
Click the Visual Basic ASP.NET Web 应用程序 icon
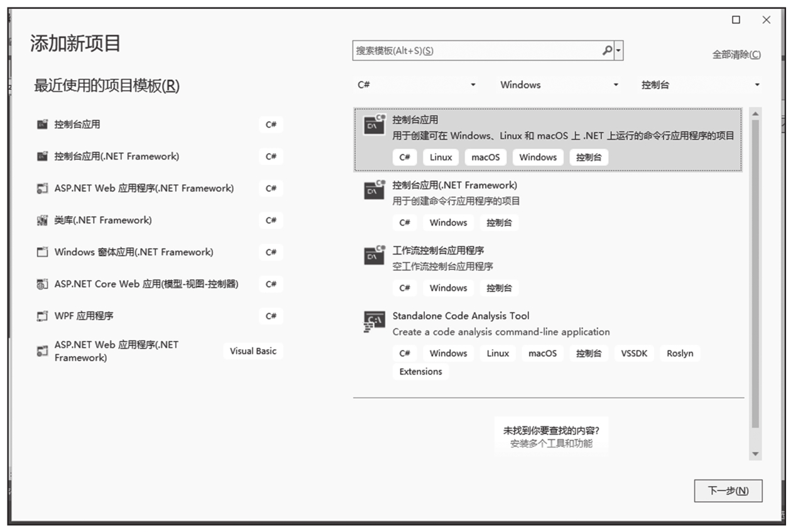tap(42, 352)
